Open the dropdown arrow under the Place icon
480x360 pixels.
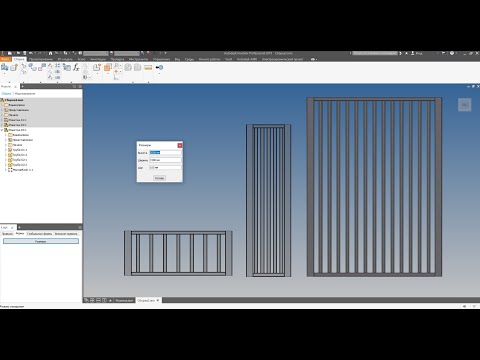[5, 74]
